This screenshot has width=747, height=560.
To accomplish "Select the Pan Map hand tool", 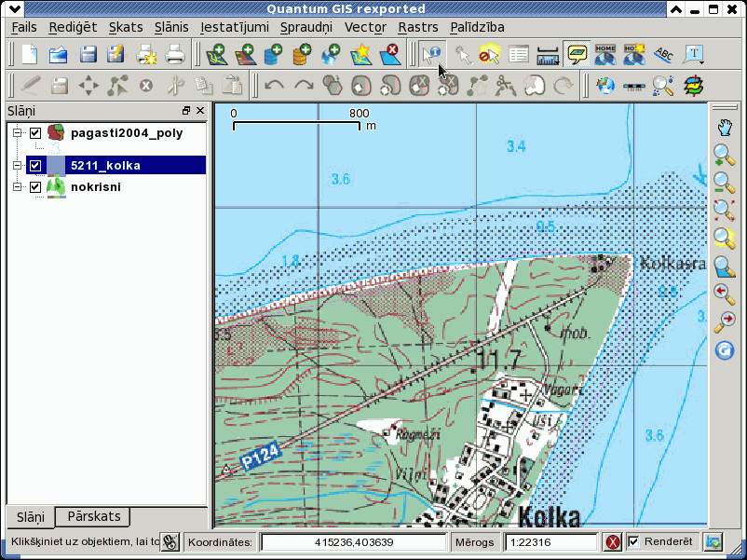I will coord(724,128).
